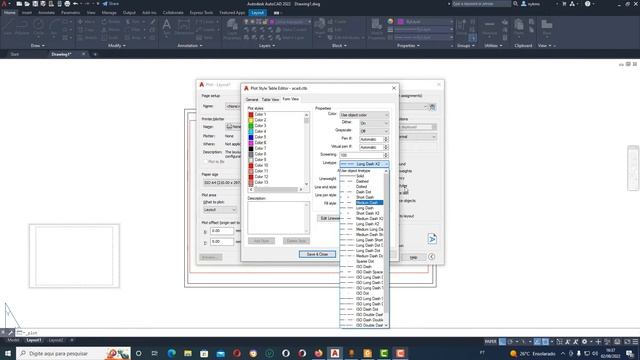
Task: Click plot style table edit icon in Plot dialog
Action: point(433,107)
